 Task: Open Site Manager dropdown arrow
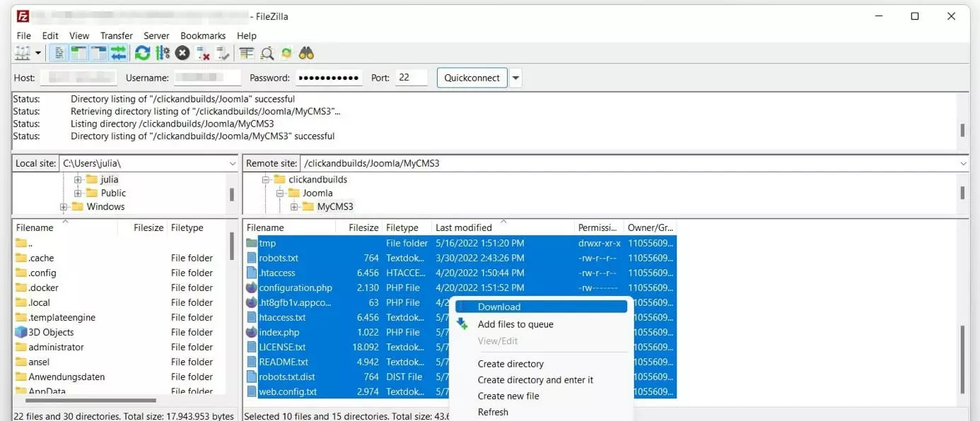tap(37, 53)
